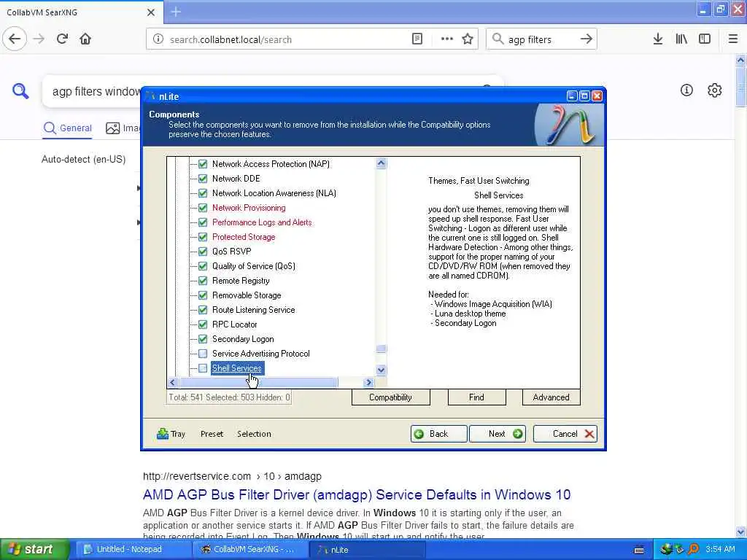747x560 pixels.
Task: Open the Firefox home page
Action: coord(85,39)
